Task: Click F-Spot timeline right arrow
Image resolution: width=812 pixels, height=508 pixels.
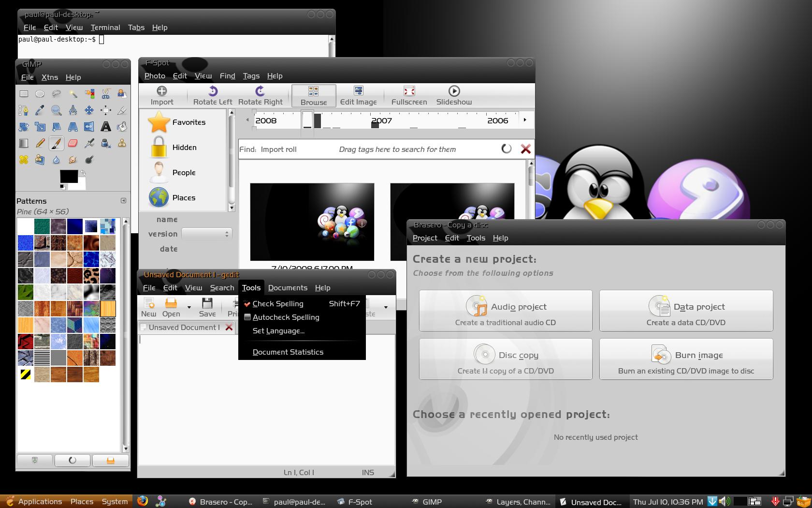Action: [x=525, y=120]
